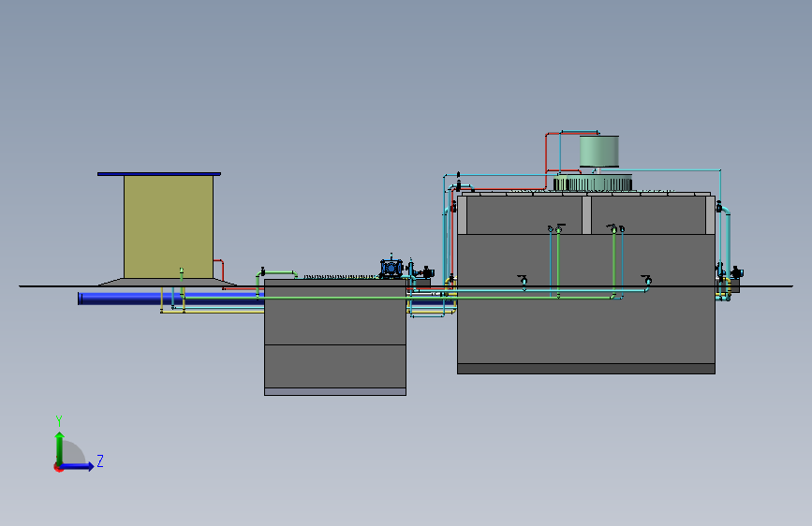812x526 pixels.
Task: Click the upper section of the middle basin
Action: [x=335, y=314]
